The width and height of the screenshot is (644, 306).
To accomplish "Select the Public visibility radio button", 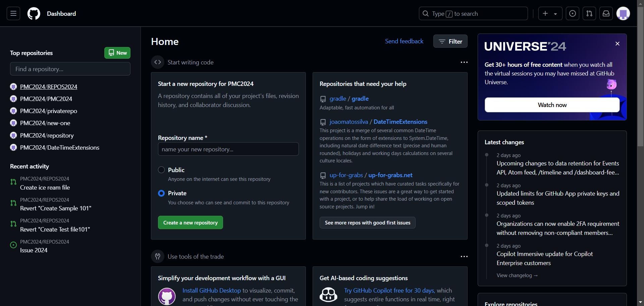I will (x=161, y=170).
